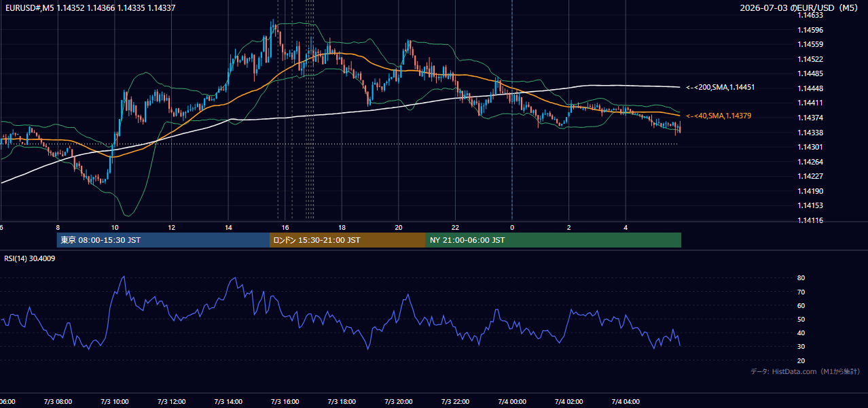Click RSI scale value 50
The height and width of the screenshot is (408, 868).
pos(801,319)
